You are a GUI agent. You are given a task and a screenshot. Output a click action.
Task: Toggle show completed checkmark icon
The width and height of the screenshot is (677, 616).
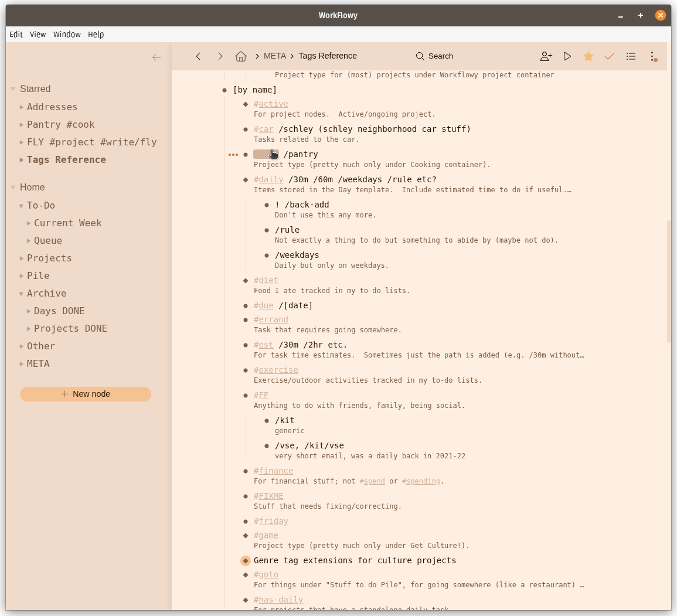[610, 56]
